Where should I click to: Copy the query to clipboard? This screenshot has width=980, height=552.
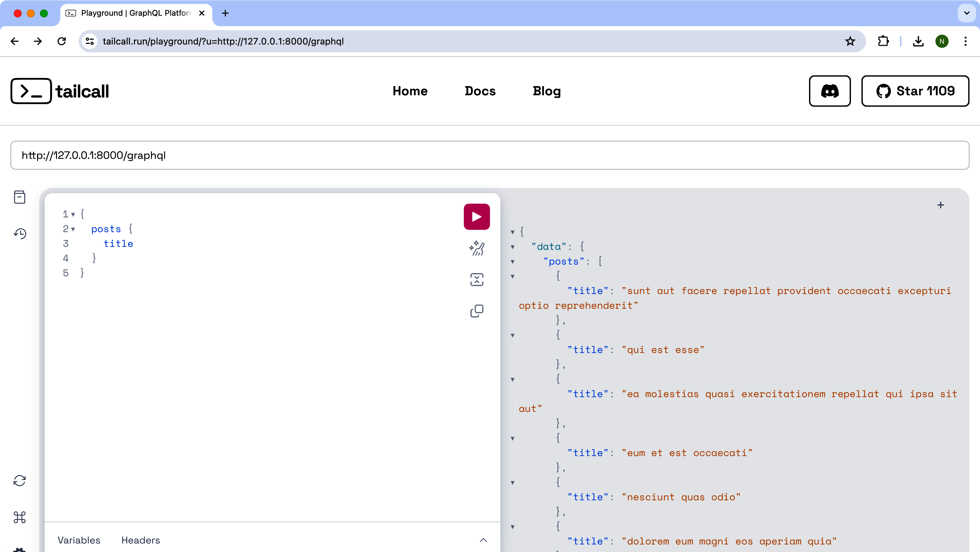click(476, 311)
